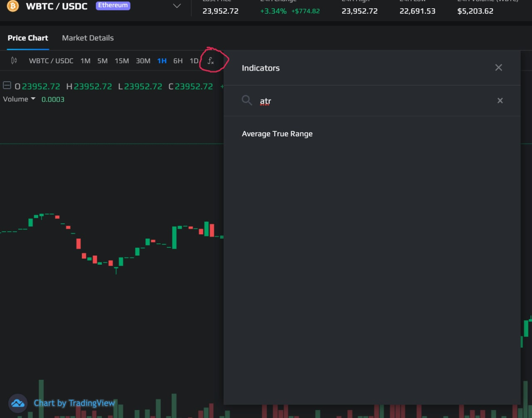Screen dimensions: 532x418
Task: Open the candlestick chart type icon
Action: pos(14,61)
